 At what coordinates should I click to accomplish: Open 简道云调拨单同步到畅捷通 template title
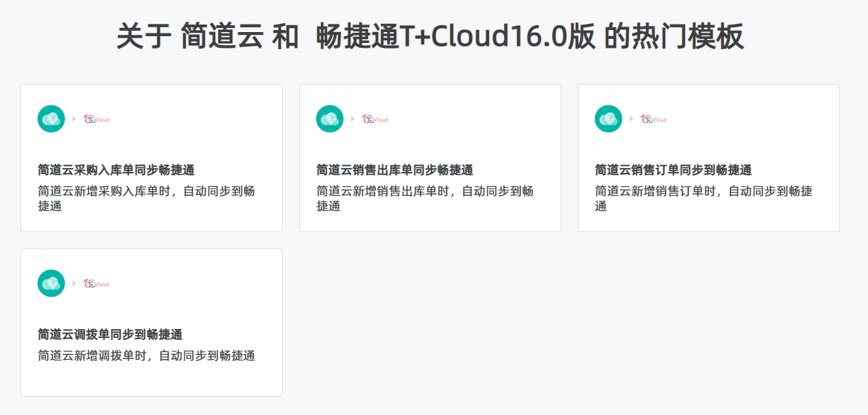click(110, 334)
